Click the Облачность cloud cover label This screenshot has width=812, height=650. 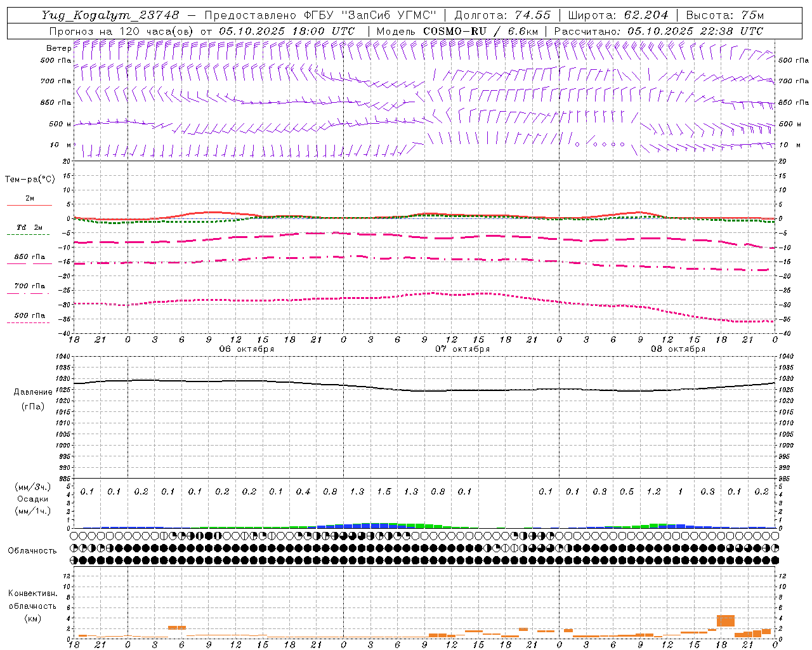(x=32, y=551)
